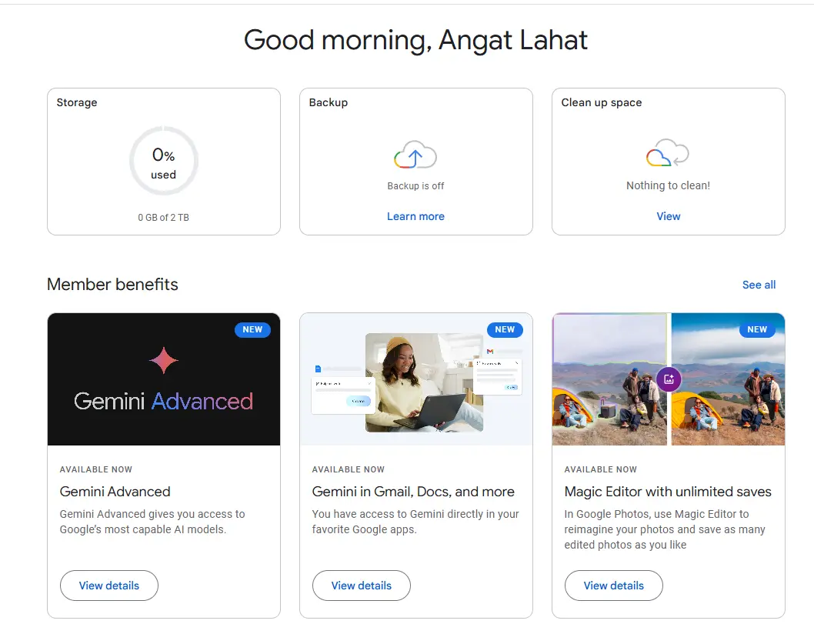
Task: Click the Clean up space cloud icon
Action: coord(668,152)
